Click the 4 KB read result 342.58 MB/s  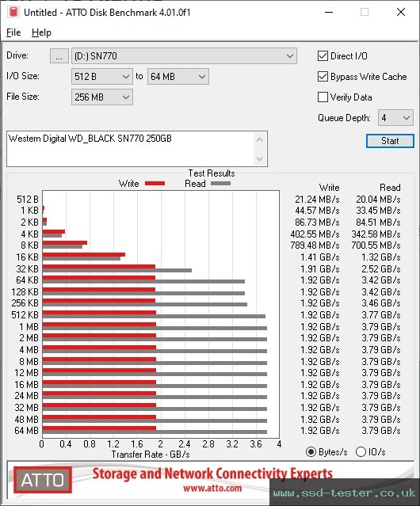(376, 234)
